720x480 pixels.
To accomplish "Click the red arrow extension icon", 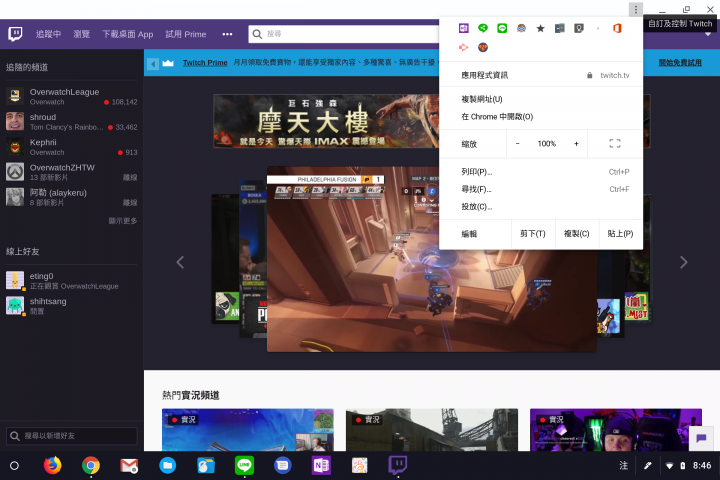I will 464,47.
